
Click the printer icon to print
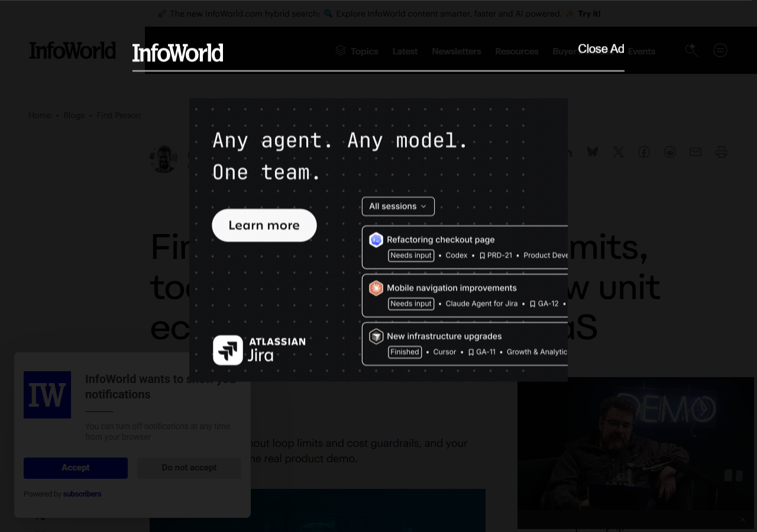[x=722, y=152]
